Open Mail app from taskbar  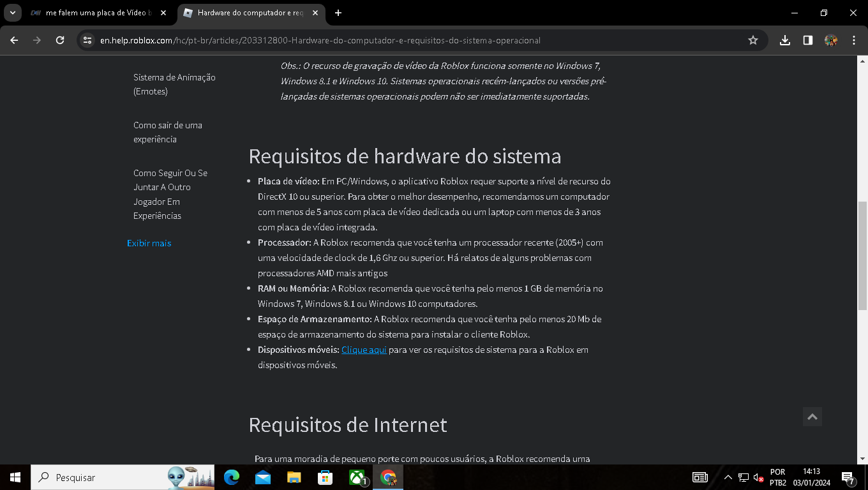[x=262, y=477]
